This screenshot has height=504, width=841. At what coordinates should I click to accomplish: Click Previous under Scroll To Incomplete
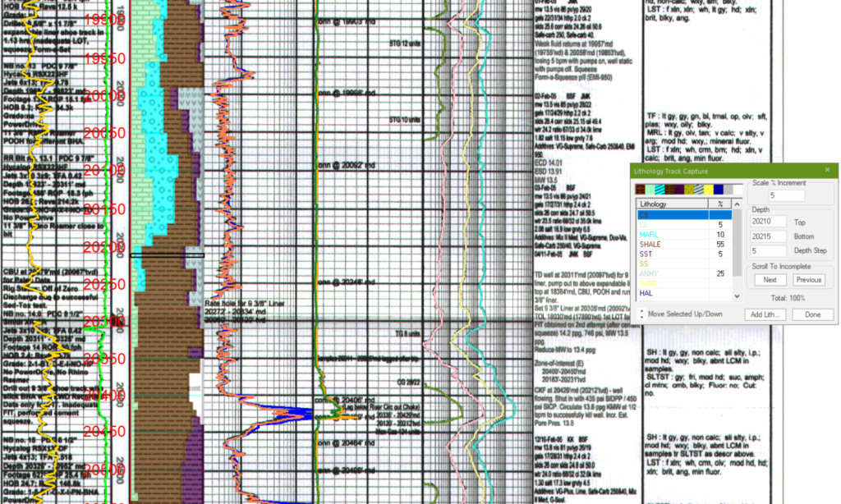click(809, 280)
